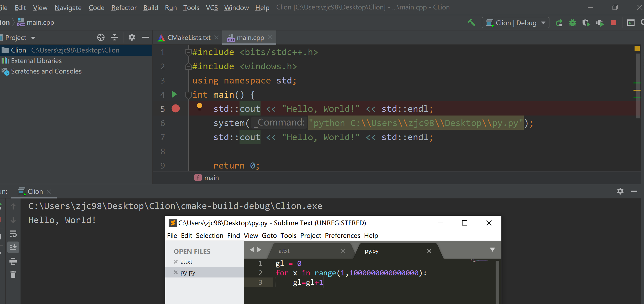Hide the Project panel

[146, 38]
